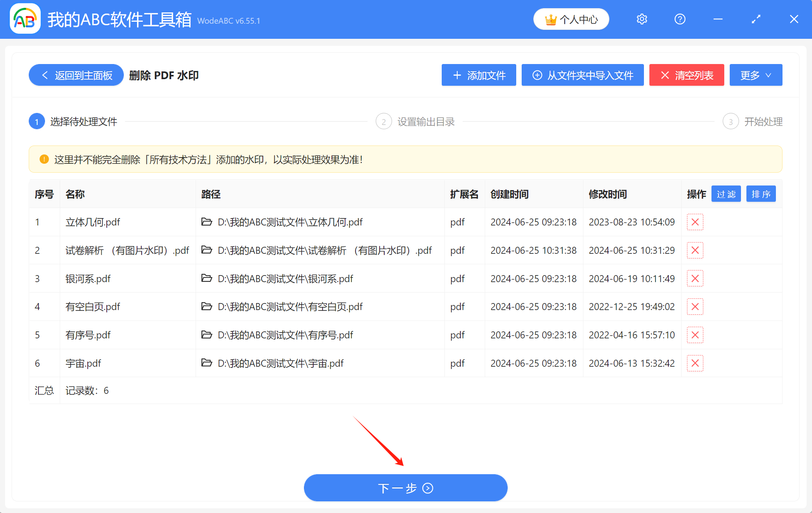Click 从文件夹中导入文件 button
This screenshot has height=513, width=812.
[582, 75]
